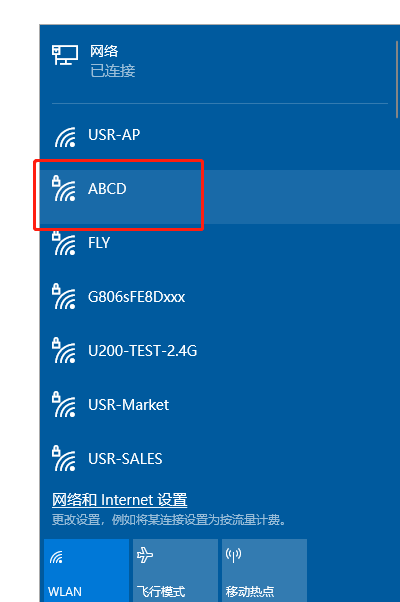Click the Wi-Fi icon beside U200-TEST-2.4G
This screenshot has height=602, width=400.
64,351
